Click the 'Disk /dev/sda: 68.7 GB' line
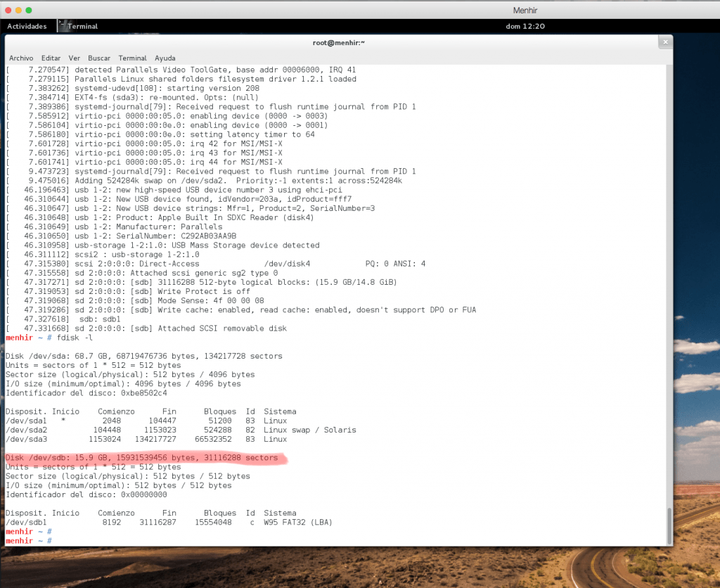Viewport: 720px width, 588px height. click(143, 356)
